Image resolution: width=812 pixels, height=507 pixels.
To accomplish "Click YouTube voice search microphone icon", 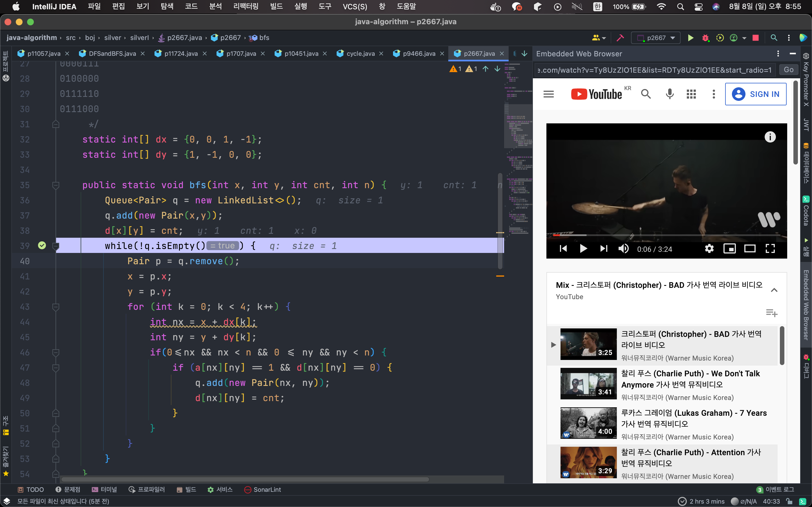I will pos(669,94).
